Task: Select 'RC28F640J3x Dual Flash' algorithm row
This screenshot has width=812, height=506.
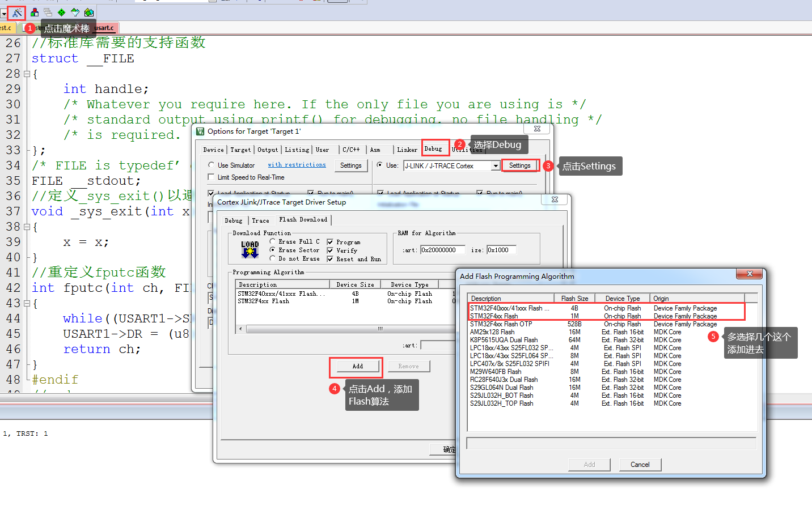Action: tap(607, 380)
